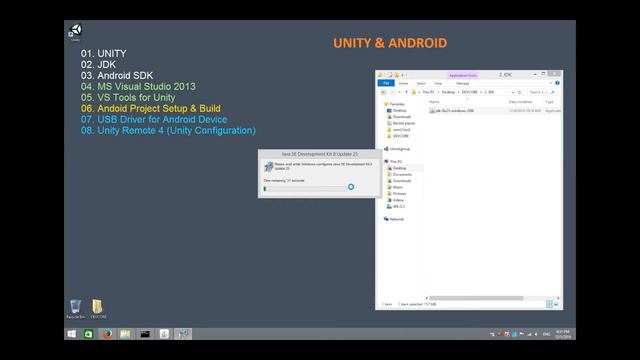Screen dimensions: 640x360
Task: Open the Home ribbon tab in Explorer
Action: pos(403,83)
